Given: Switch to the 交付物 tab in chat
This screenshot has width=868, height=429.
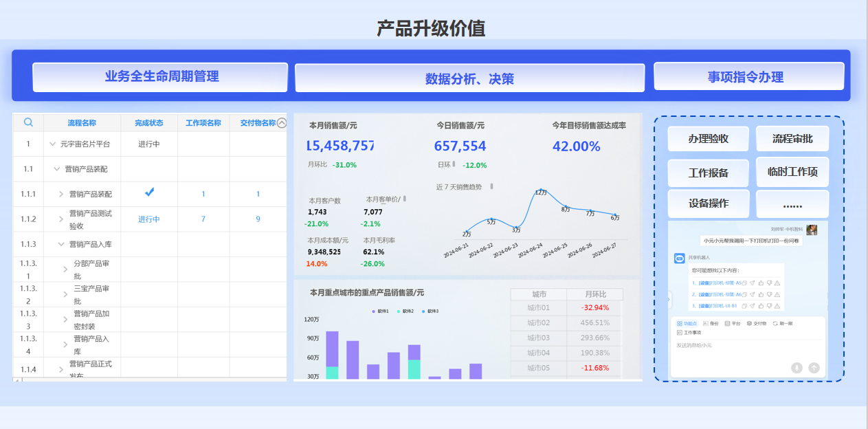Looking at the screenshot, I should point(757,323).
